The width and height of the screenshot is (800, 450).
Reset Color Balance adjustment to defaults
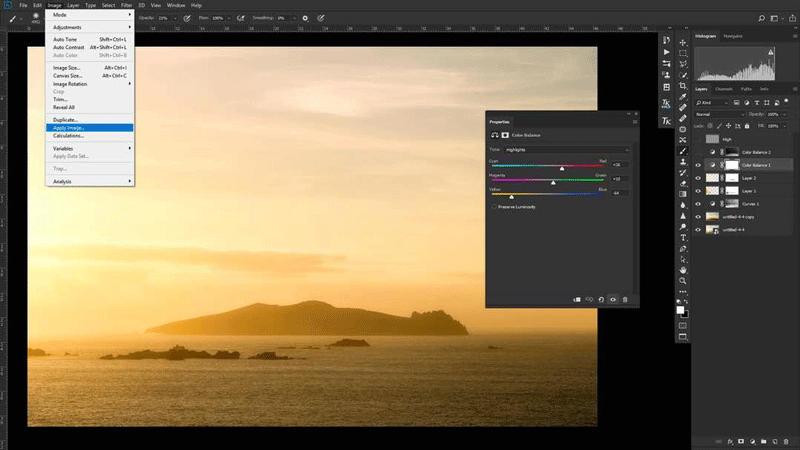click(x=601, y=299)
